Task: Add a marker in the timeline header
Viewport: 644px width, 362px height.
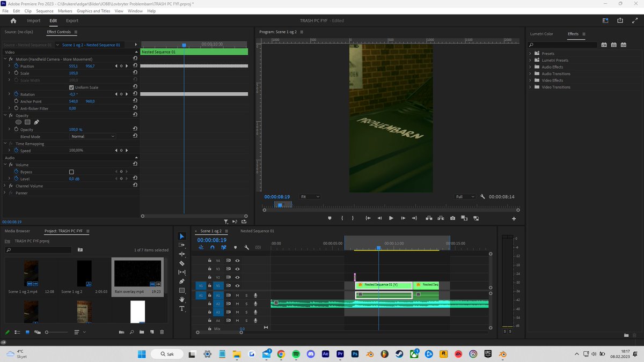Action: pos(235,247)
